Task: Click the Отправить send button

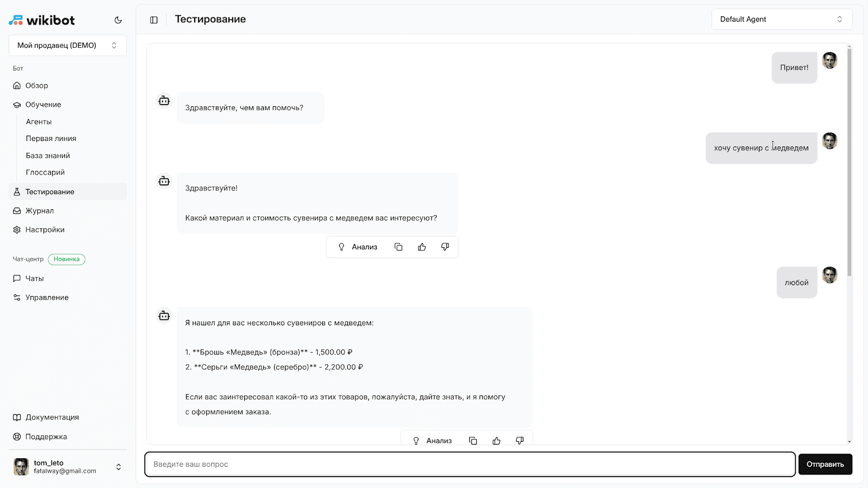Action: (825, 464)
